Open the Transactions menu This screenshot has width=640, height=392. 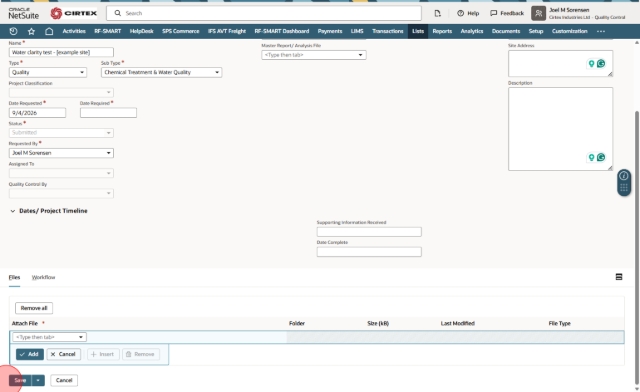(388, 31)
